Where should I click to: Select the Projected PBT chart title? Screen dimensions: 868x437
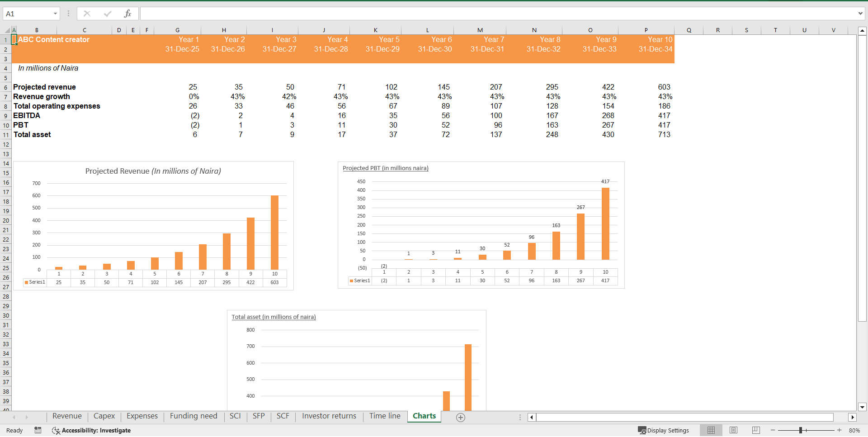click(386, 168)
